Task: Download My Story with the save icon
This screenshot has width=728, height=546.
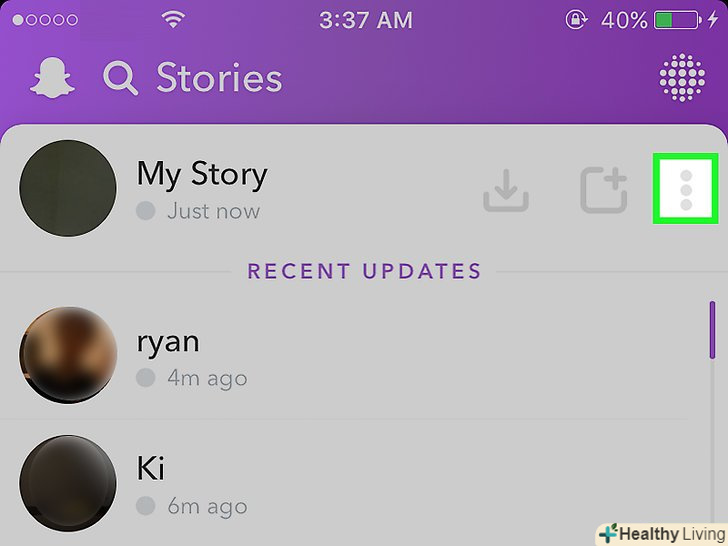Action: pyautogui.click(x=506, y=190)
